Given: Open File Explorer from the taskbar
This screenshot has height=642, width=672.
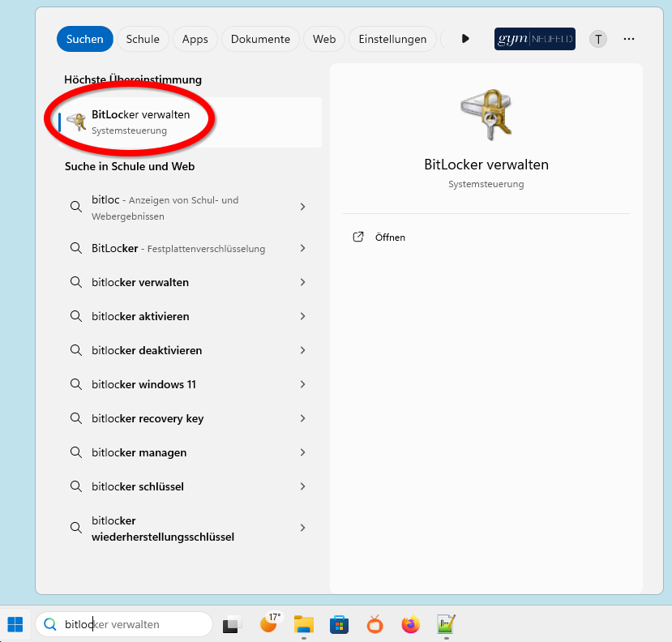Looking at the screenshot, I should tap(303, 624).
